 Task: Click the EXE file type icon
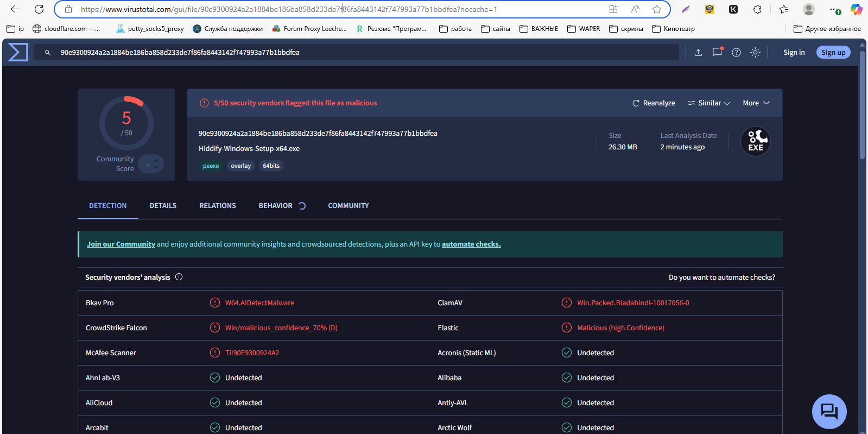click(755, 141)
